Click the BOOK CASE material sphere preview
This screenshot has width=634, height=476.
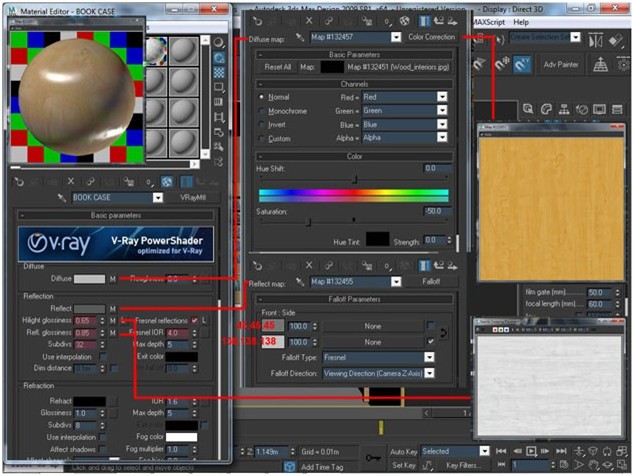tap(76, 97)
